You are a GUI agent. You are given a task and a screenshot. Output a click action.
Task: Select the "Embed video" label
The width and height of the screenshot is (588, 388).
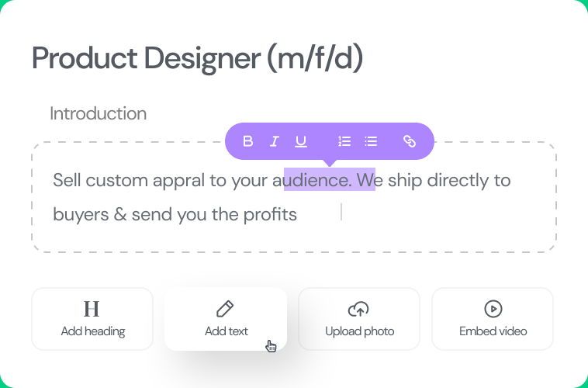493,331
